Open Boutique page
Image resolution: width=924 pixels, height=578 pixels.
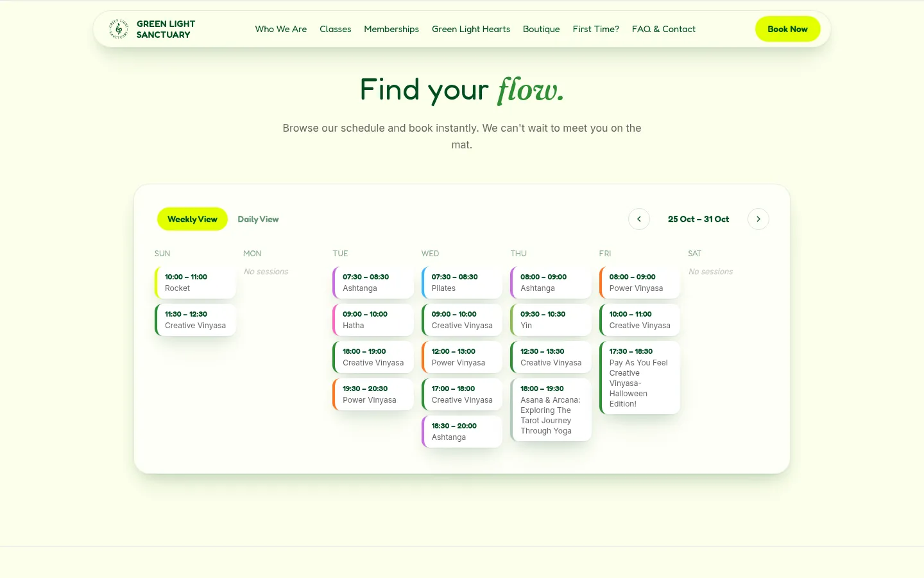pyautogui.click(x=542, y=29)
